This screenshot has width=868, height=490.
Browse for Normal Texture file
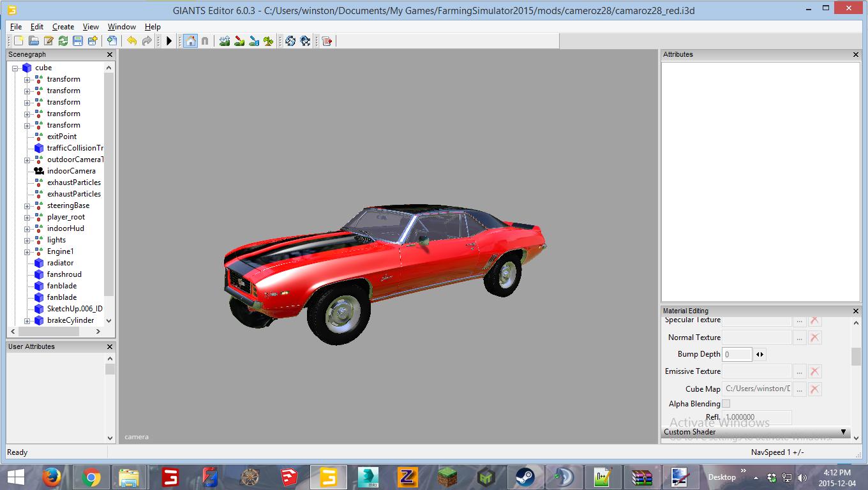pyautogui.click(x=799, y=338)
